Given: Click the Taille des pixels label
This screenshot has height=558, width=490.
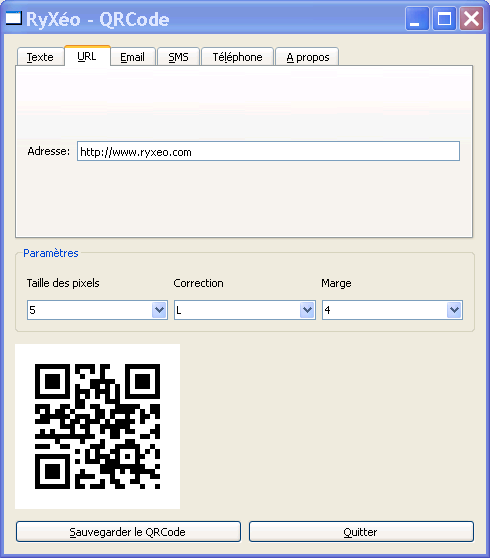Looking at the screenshot, I should tap(63, 283).
